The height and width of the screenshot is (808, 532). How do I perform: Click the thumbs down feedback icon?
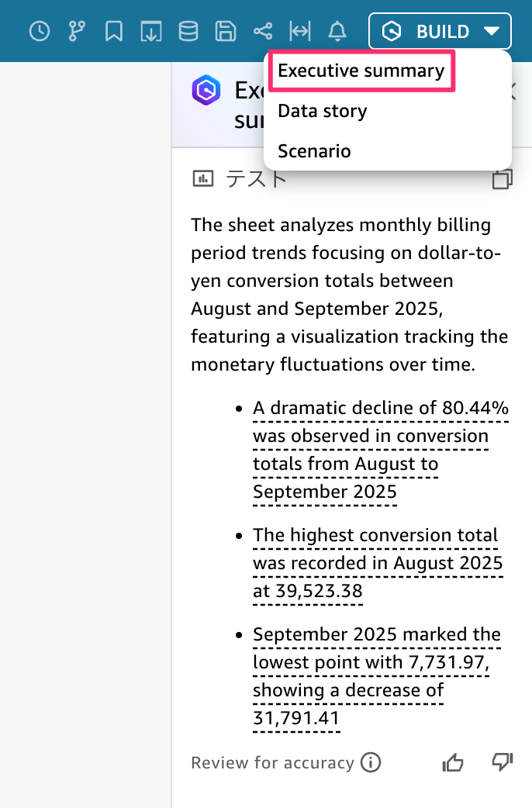(503, 762)
